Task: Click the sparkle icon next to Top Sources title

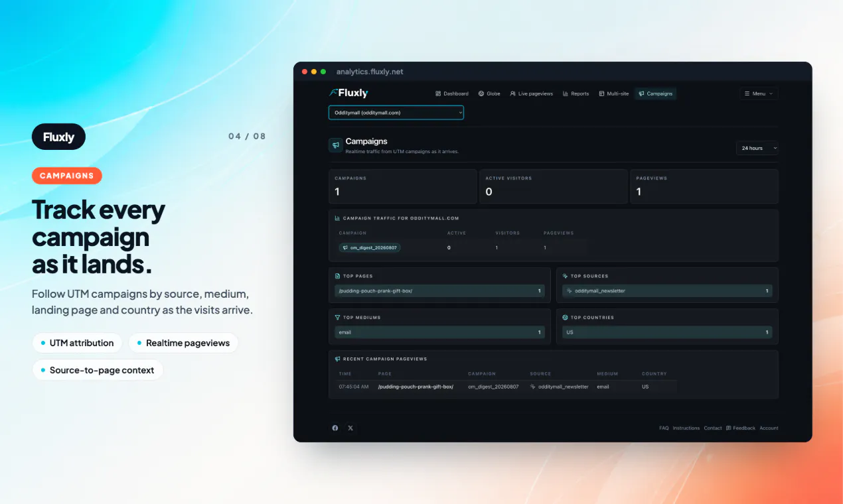Action: click(x=565, y=276)
